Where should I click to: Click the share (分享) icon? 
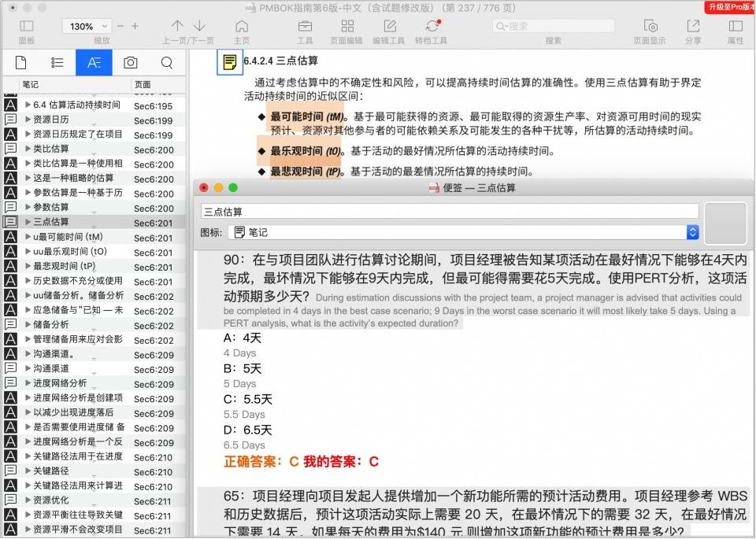tap(693, 26)
